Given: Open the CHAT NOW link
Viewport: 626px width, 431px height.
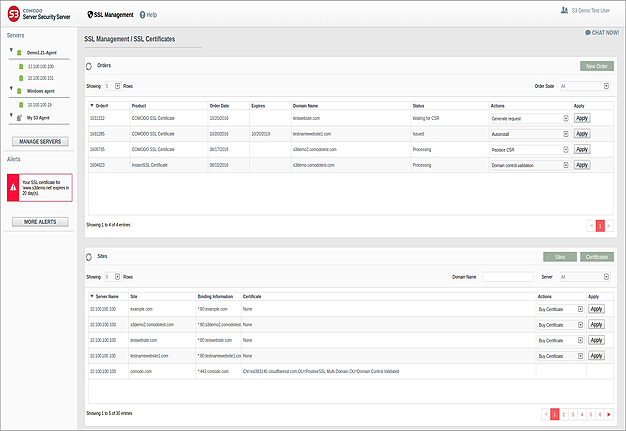Looking at the screenshot, I should coord(602,33).
